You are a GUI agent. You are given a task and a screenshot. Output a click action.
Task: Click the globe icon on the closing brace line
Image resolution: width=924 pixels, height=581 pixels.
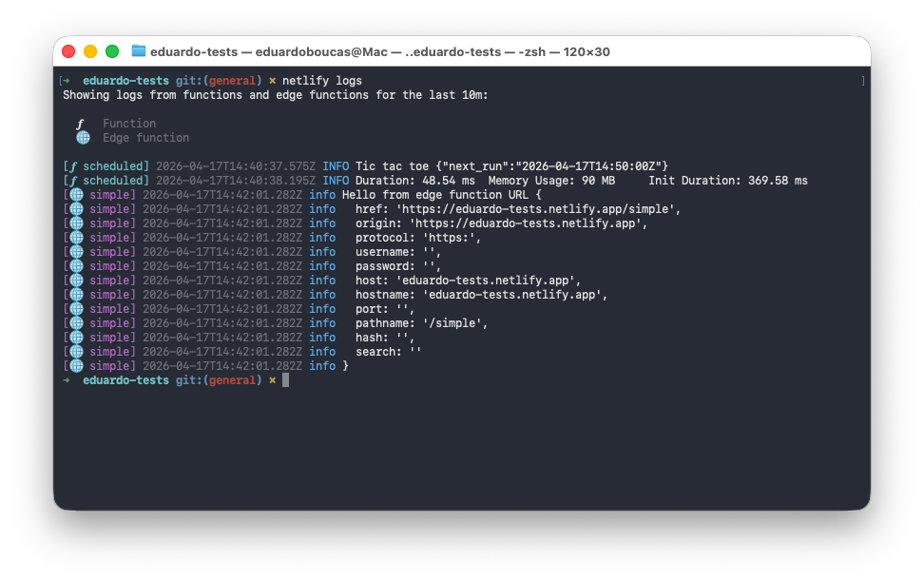(77, 366)
